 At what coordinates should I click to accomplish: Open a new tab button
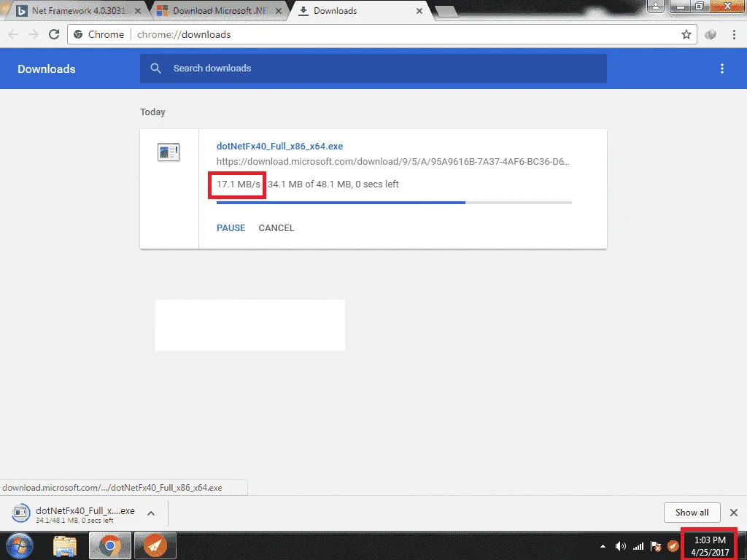446,12
